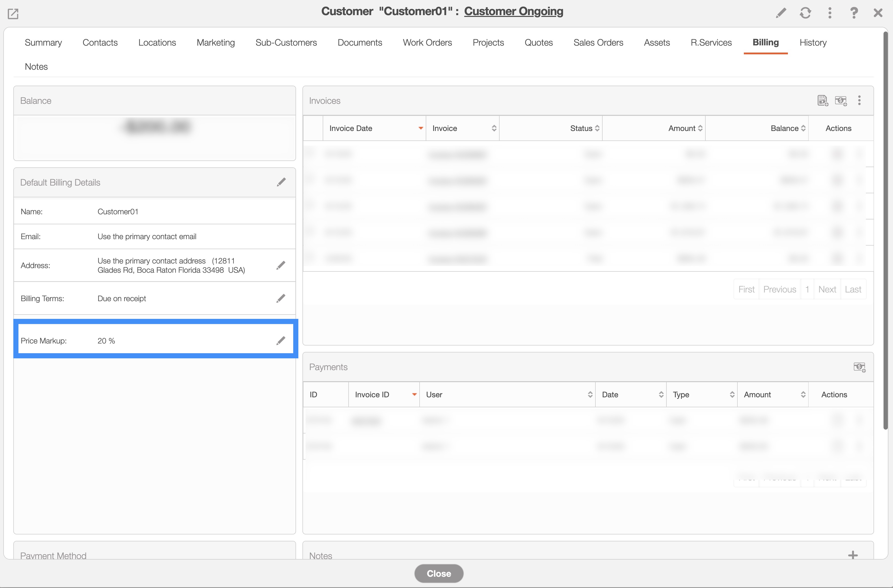Viewport: 893px width, 588px height.
Task: Open the Customer Ongoing status link
Action: tap(513, 11)
